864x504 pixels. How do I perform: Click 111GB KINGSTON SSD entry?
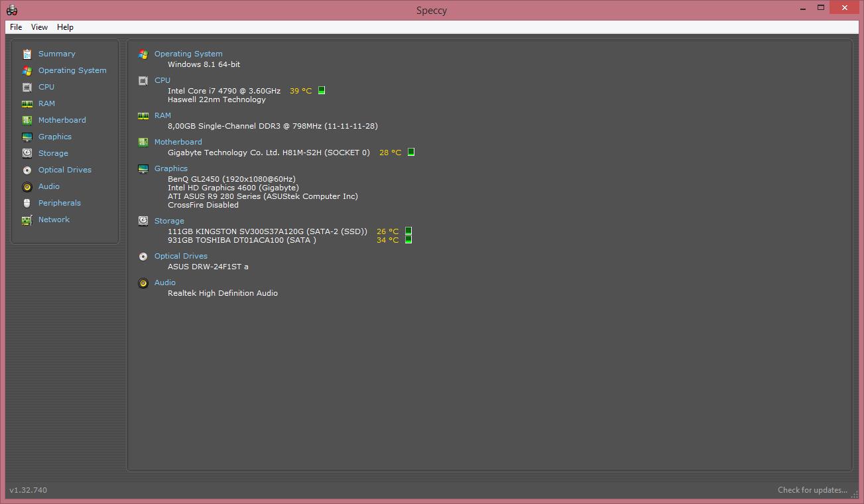(267, 231)
